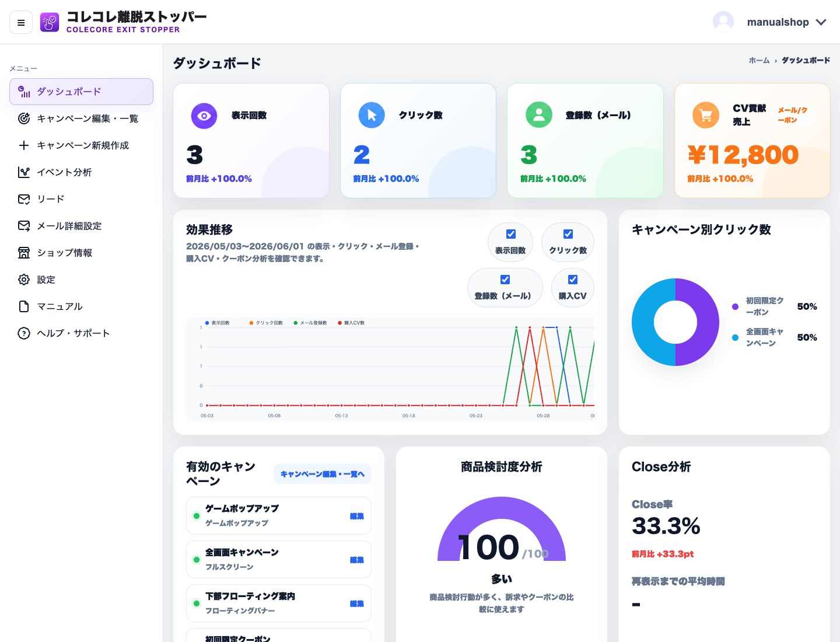Image resolution: width=840 pixels, height=642 pixels.
Task: Click the リード mail icon
Action: click(24, 199)
